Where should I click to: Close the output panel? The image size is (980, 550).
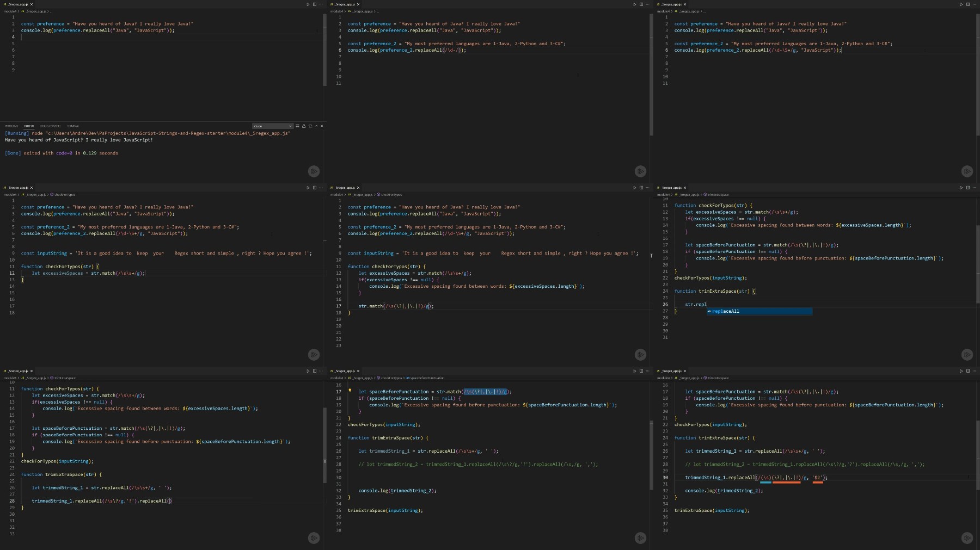coord(322,126)
